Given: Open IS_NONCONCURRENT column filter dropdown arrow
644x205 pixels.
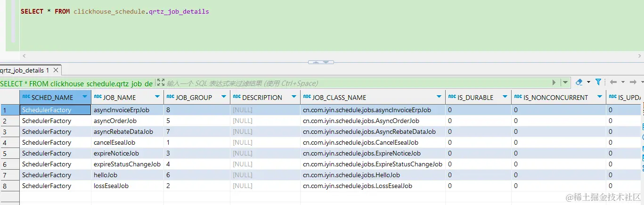Looking at the screenshot, I should point(600,97).
